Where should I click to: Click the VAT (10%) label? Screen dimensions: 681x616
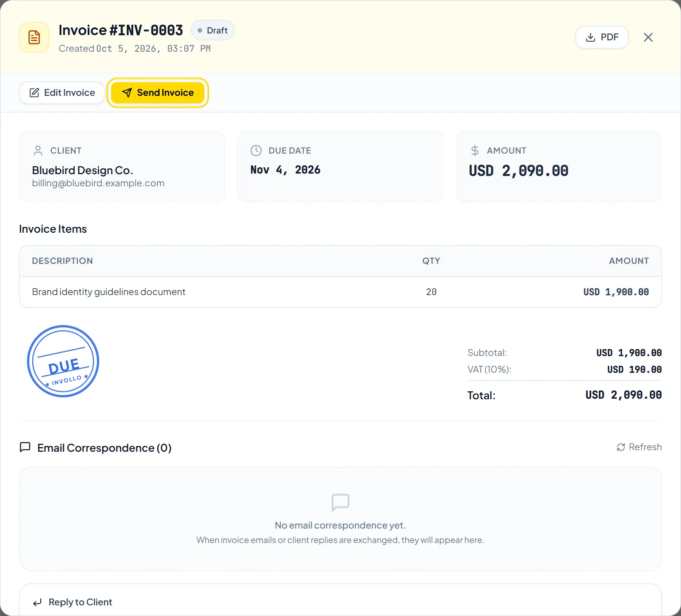(x=489, y=370)
